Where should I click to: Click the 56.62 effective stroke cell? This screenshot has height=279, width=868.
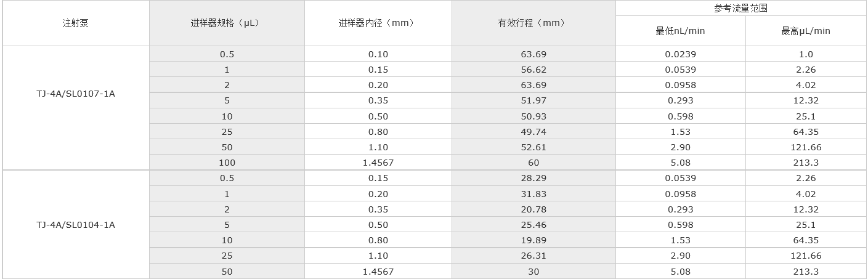pos(533,70)
